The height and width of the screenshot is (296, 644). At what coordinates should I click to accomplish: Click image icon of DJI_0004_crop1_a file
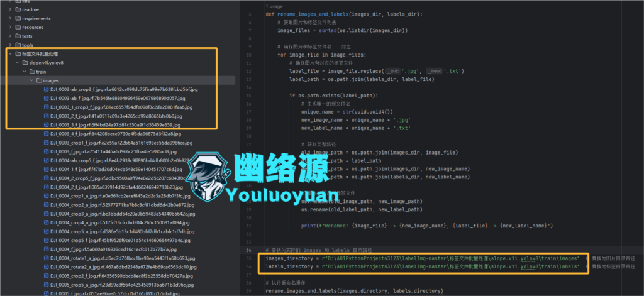pyautogui.click(x=47, y=196)
